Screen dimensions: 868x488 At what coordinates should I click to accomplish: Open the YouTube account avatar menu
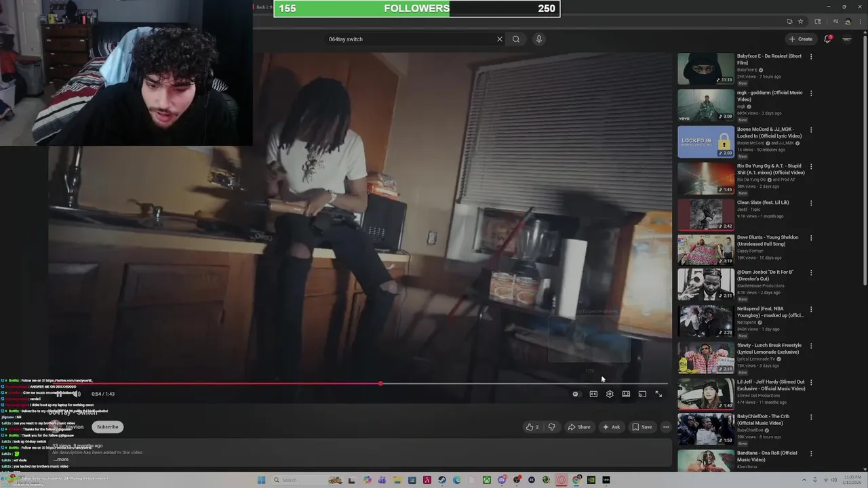pyautogui.click(x=847, y=39)
